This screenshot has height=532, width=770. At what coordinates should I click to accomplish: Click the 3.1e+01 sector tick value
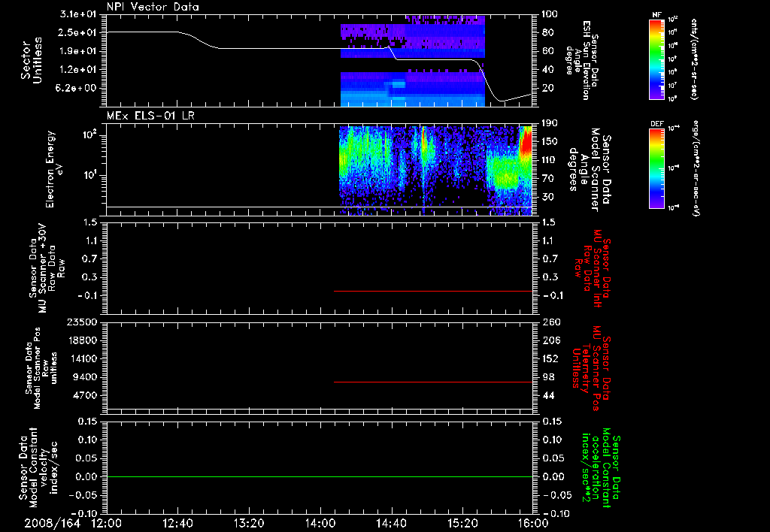pyautogui.click(x=78, y=14)
